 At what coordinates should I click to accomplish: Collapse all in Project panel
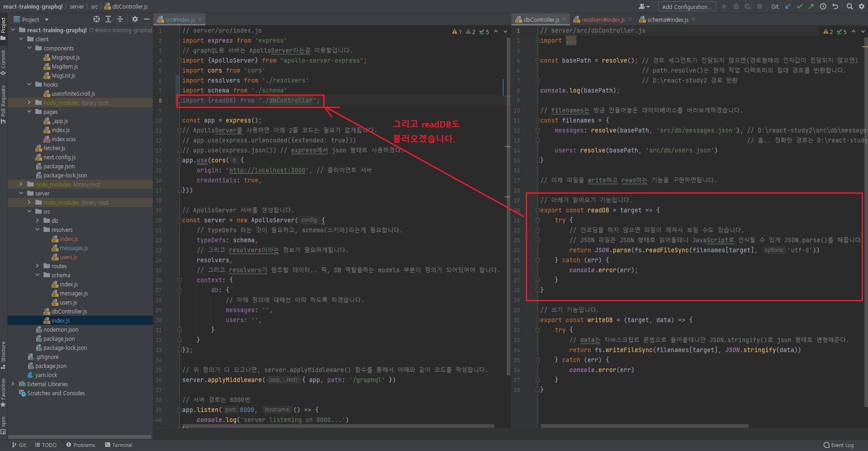click(120, 19)
